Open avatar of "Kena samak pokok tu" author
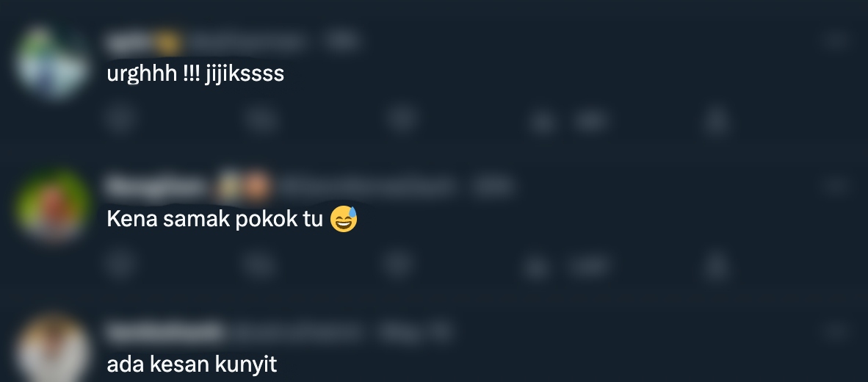This screenshot has height=382, width=868. [x=52, y=207]
